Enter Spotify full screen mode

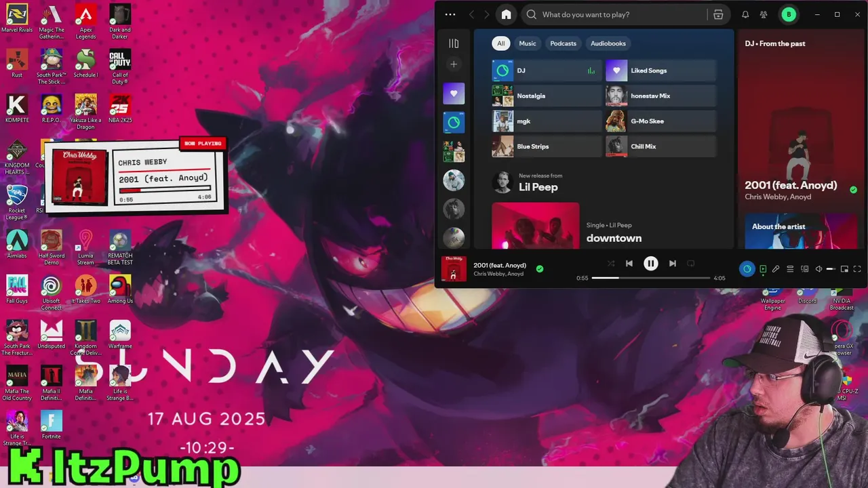857,269
